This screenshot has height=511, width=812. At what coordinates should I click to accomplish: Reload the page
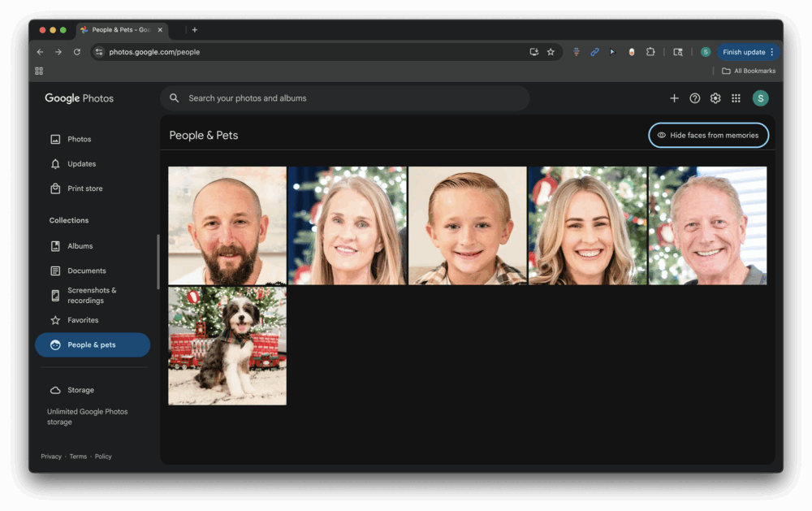pyautogui.click(x=77, y=52)
